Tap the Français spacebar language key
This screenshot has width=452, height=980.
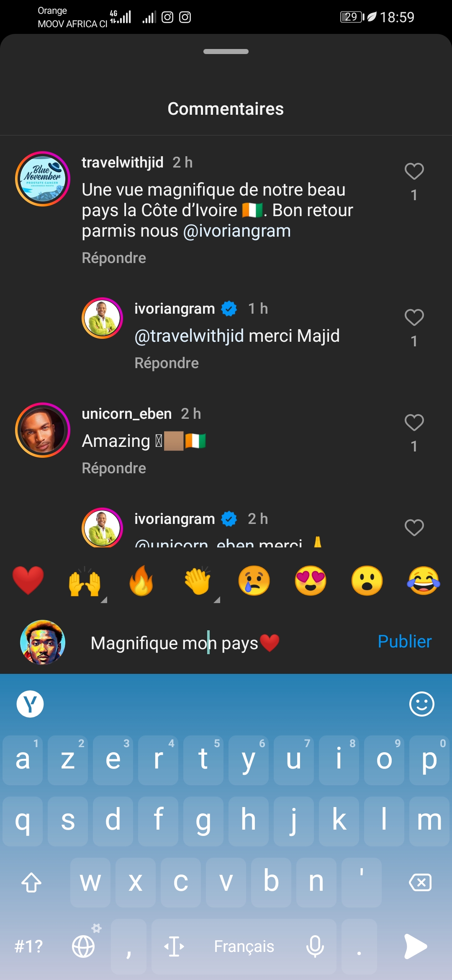click(x=244, y=946)
